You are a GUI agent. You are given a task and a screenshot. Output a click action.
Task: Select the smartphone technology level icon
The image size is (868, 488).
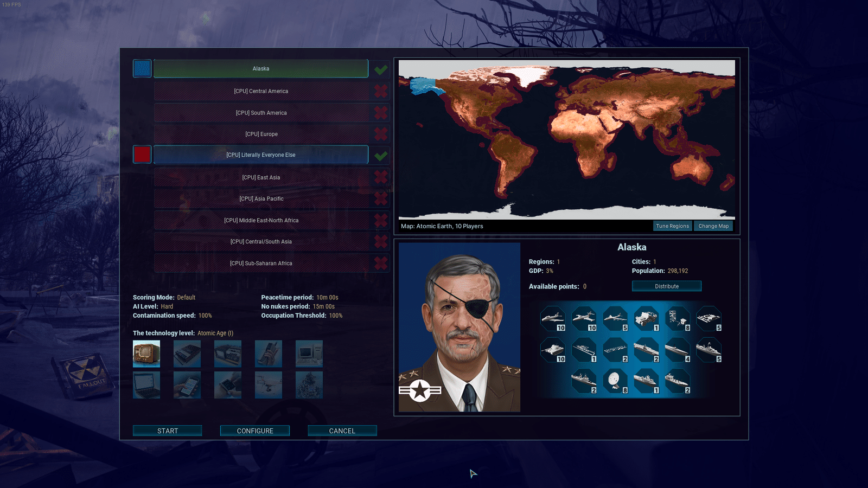(187, 385)
